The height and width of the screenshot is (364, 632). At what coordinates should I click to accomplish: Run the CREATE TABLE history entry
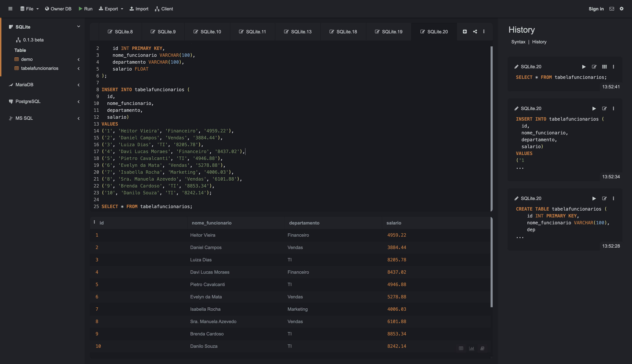tap(594, 199)
